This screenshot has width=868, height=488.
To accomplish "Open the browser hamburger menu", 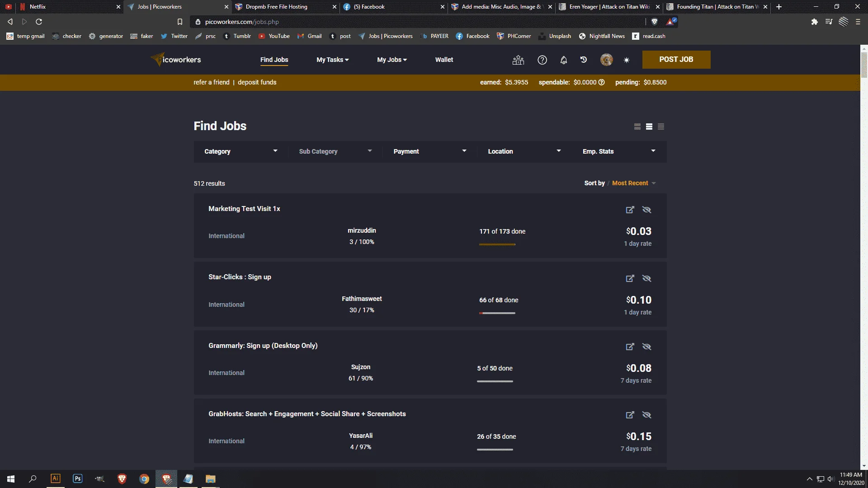I will pos(858,22).
